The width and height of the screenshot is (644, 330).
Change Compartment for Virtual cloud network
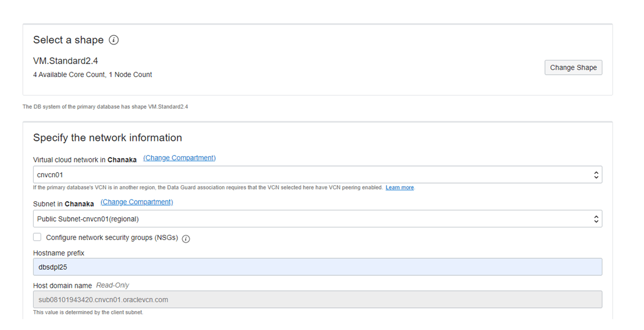179,158
